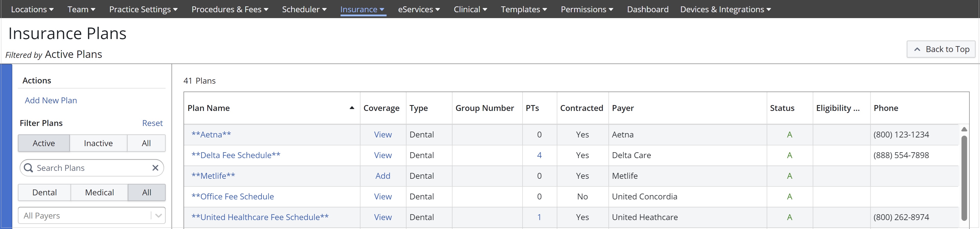Open the Devices & Integrations menu
This screenshot has height=229, width=980.
tap(725, 9)
